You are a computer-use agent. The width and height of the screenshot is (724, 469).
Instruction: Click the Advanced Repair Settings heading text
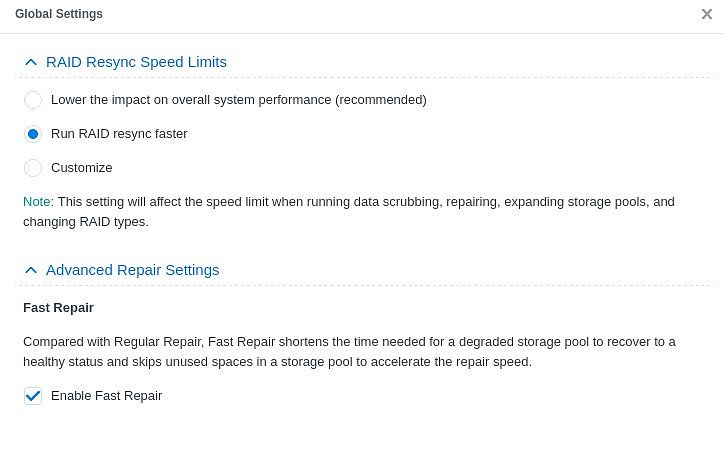pos(132,270)
